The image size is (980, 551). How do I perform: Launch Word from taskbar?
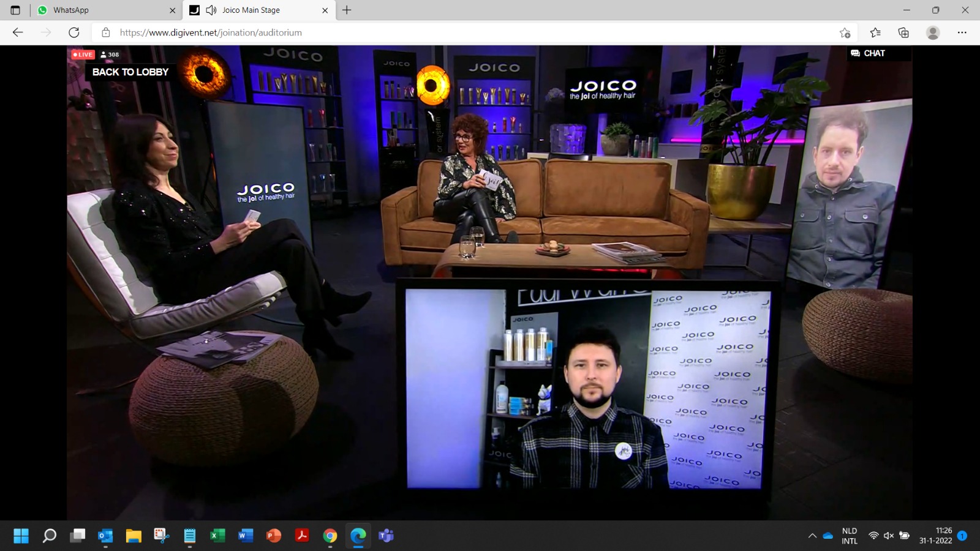click(246, 536)
